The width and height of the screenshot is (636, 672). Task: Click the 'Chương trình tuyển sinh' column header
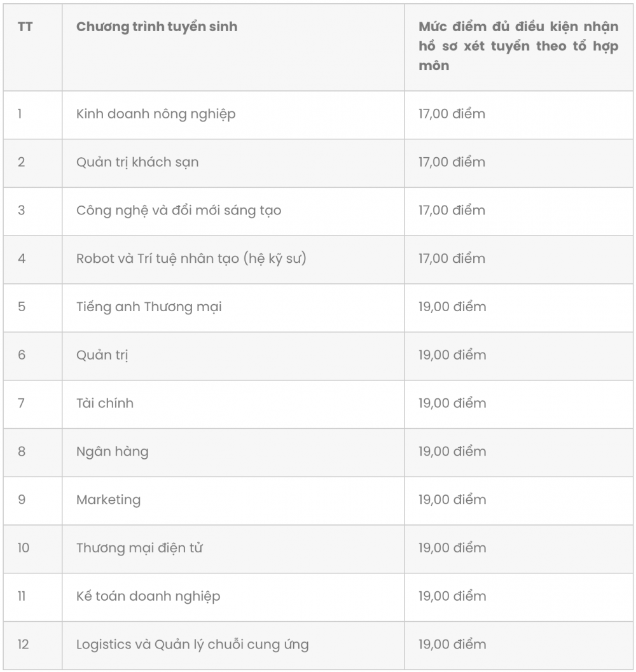[156, 27]
